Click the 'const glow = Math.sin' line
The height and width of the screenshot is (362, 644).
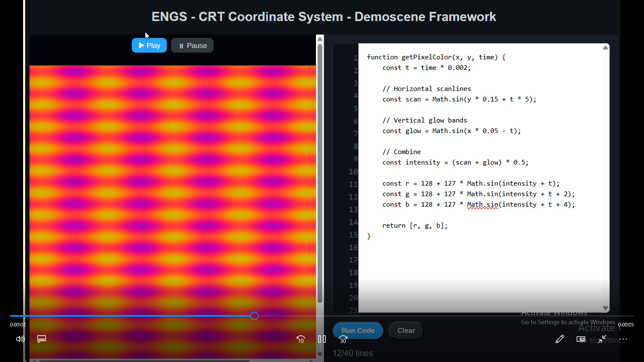coord(451,131)
